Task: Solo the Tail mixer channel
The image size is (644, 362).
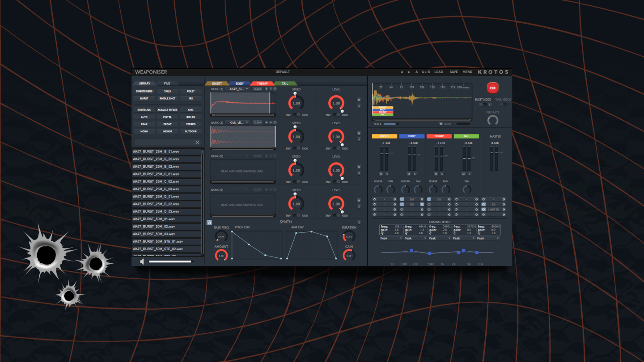Action: (x=469, y=173)
